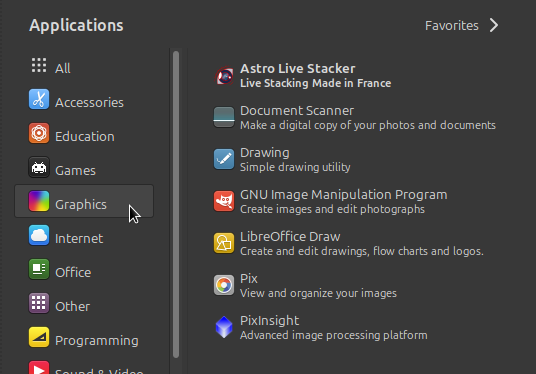Click the Graphics rainbow gradient icon
Image resolution: width=536 pixels, height=374 pixels.
point(39,201)
